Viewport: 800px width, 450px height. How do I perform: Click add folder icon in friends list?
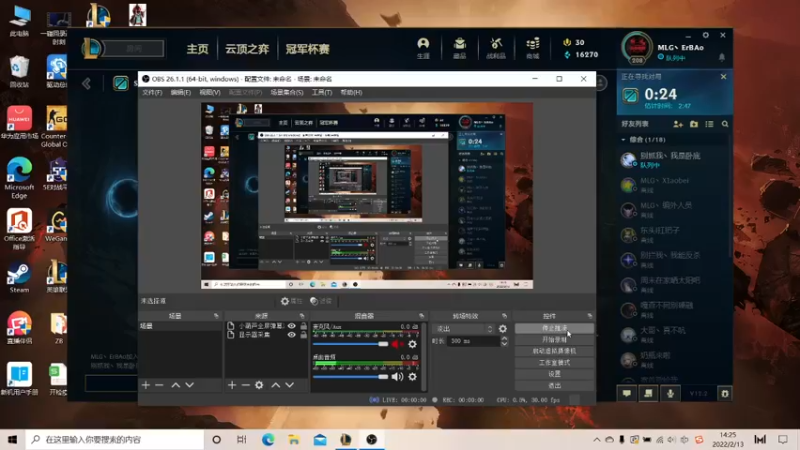click(694, 124)
